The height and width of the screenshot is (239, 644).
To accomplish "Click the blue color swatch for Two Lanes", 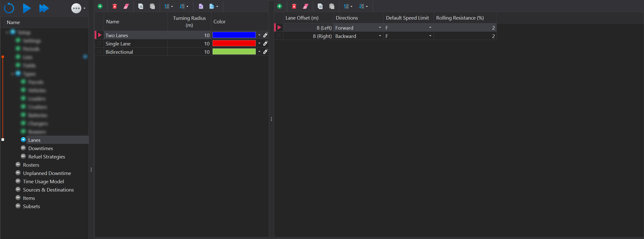I will tap(234, 35).
